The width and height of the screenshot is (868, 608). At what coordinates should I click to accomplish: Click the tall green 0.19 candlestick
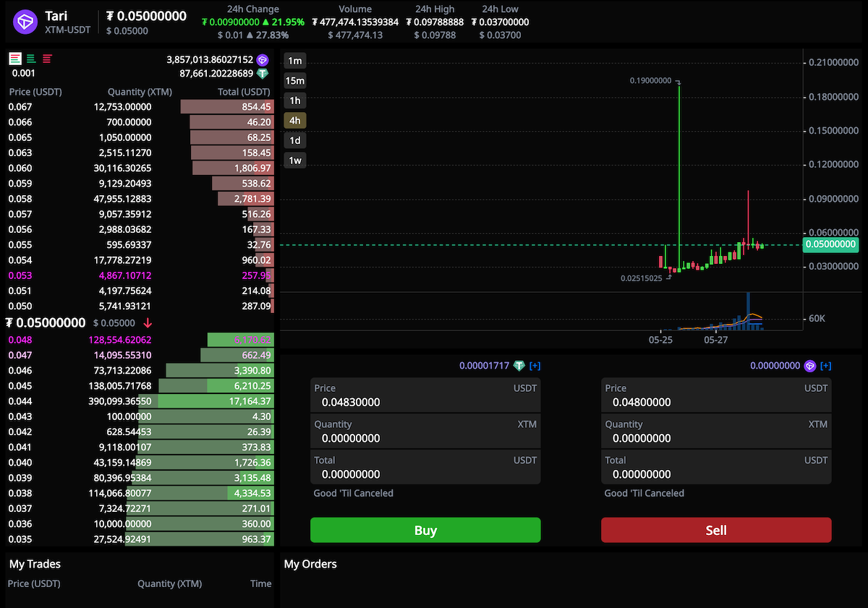[x=679, y=177]
